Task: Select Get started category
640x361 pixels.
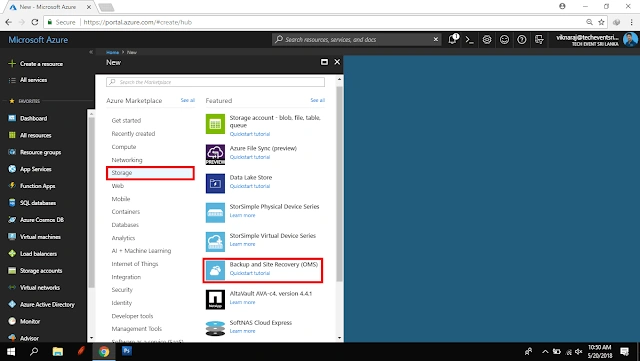Action: pos(126,120)
